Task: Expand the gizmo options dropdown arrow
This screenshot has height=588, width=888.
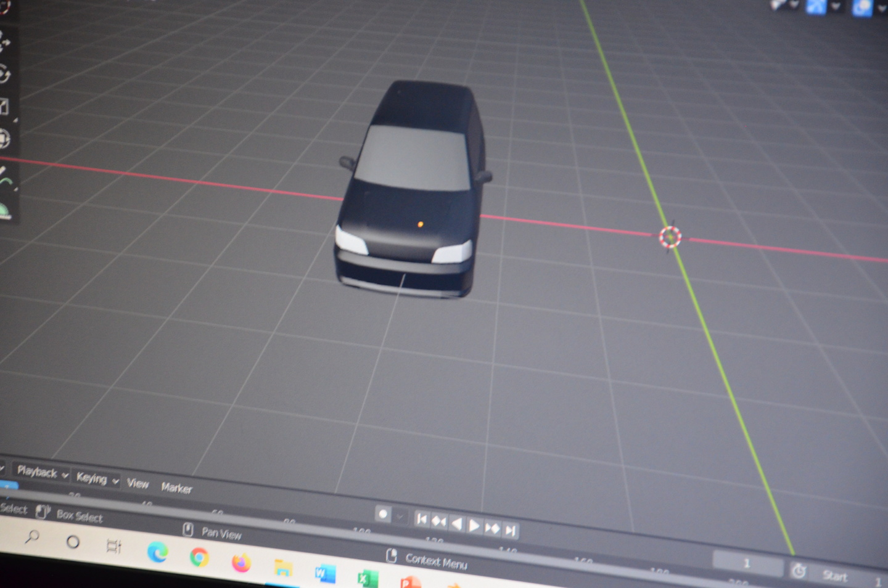Action: pyautogui.click(x=835, y=6)
